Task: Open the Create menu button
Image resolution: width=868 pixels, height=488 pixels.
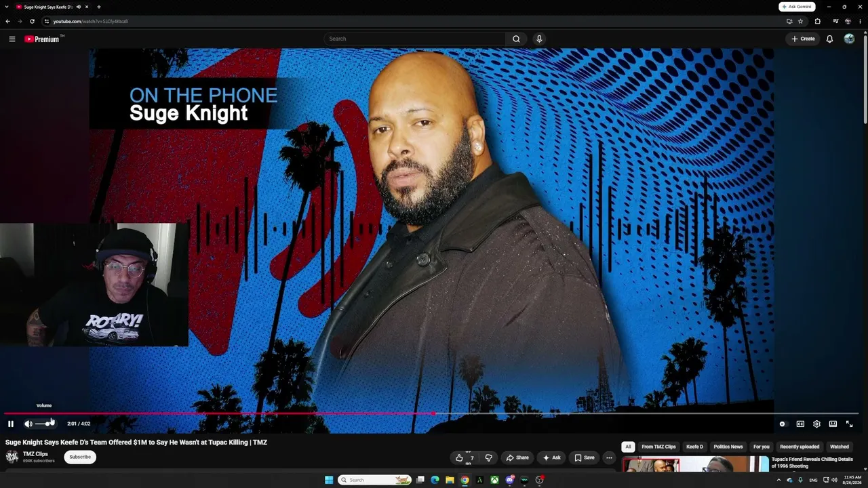Action: (x=803, y=39)
